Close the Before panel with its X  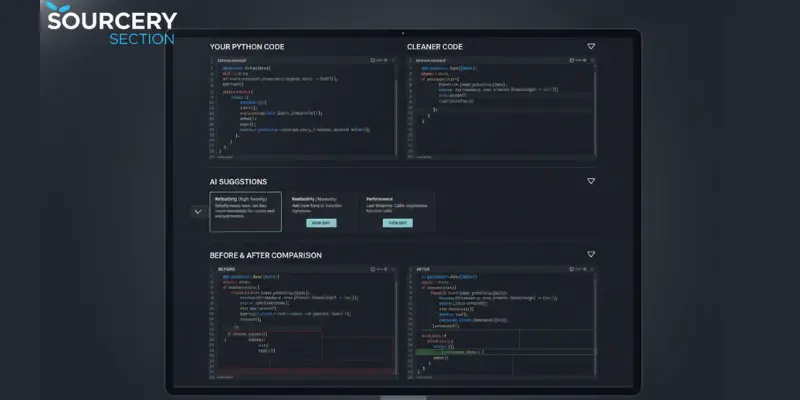coord(393,269)
